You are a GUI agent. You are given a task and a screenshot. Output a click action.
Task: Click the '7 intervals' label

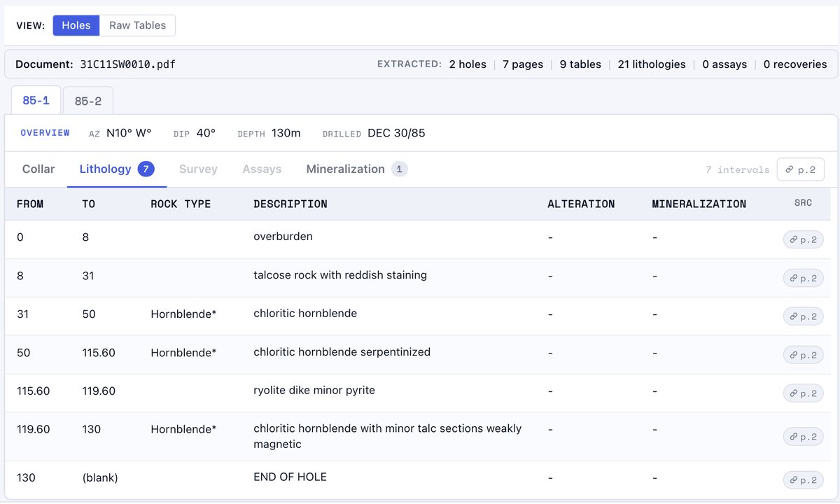tap(737, 169)
